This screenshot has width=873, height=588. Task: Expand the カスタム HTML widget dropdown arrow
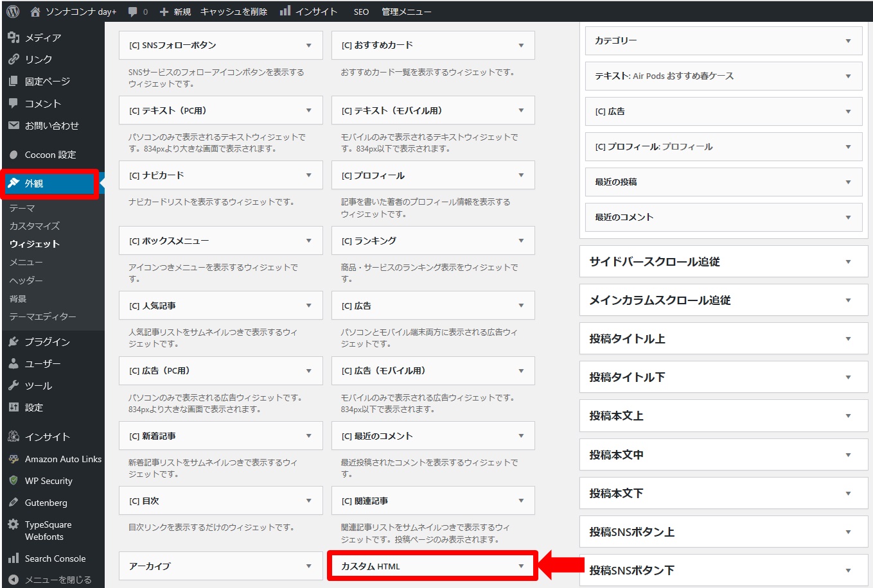click(x=521, y=566)
